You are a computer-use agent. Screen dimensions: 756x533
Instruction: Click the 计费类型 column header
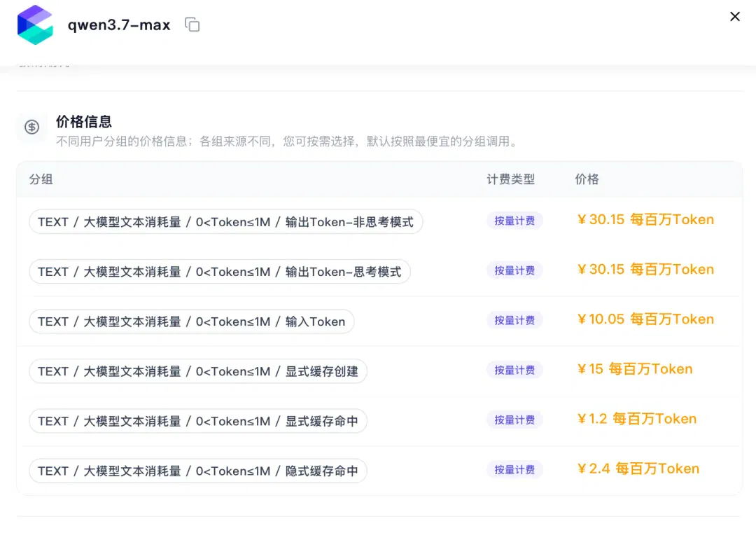coord(510,179)
